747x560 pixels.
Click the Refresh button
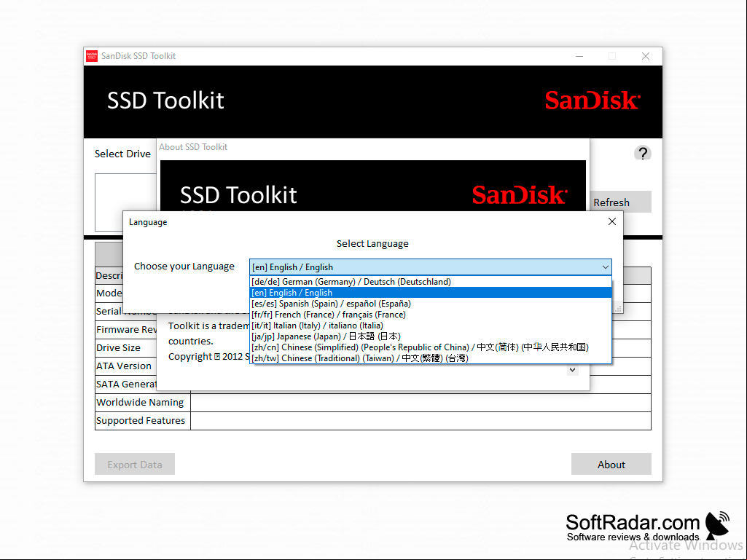pyautogui.click(x=620, y=202)
